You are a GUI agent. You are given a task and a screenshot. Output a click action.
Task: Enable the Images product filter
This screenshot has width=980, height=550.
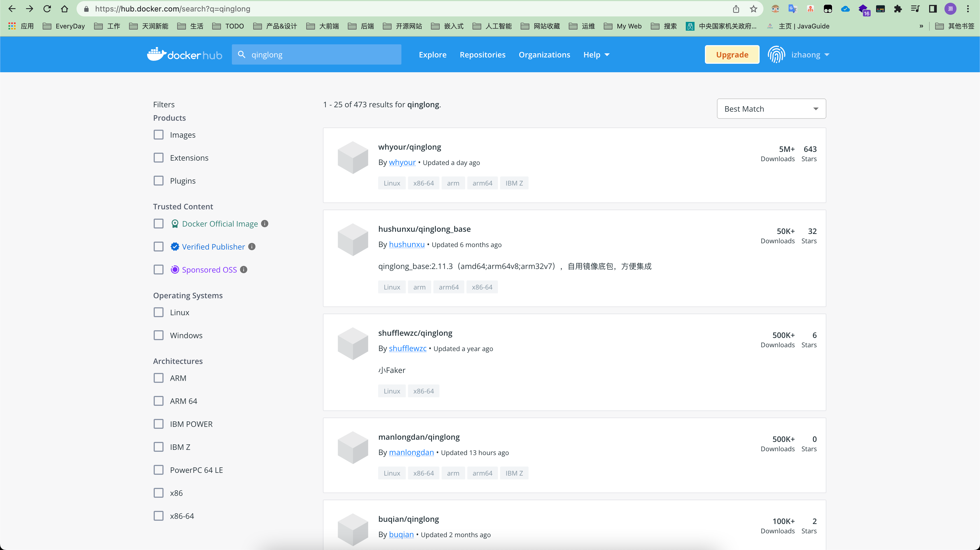pyautogui.click(x=159, y=135)
